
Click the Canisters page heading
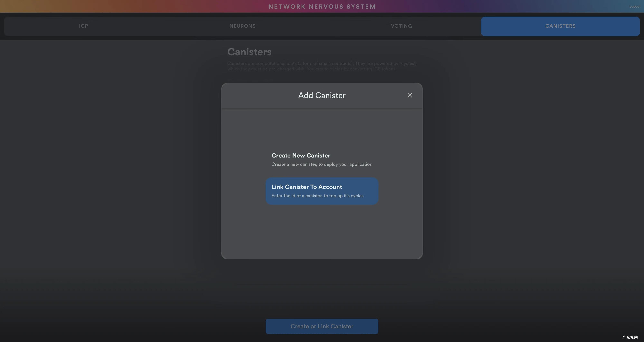coord(249,52)
